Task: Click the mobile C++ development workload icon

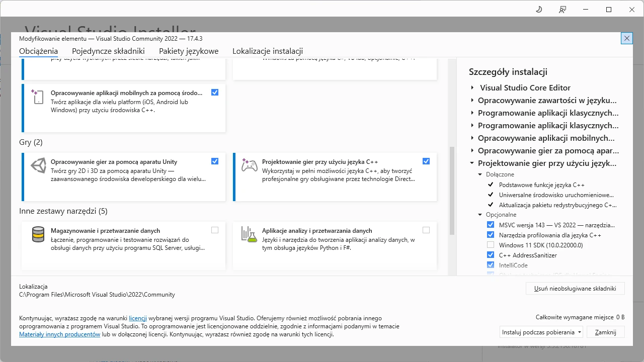Action: click(38, 97)
